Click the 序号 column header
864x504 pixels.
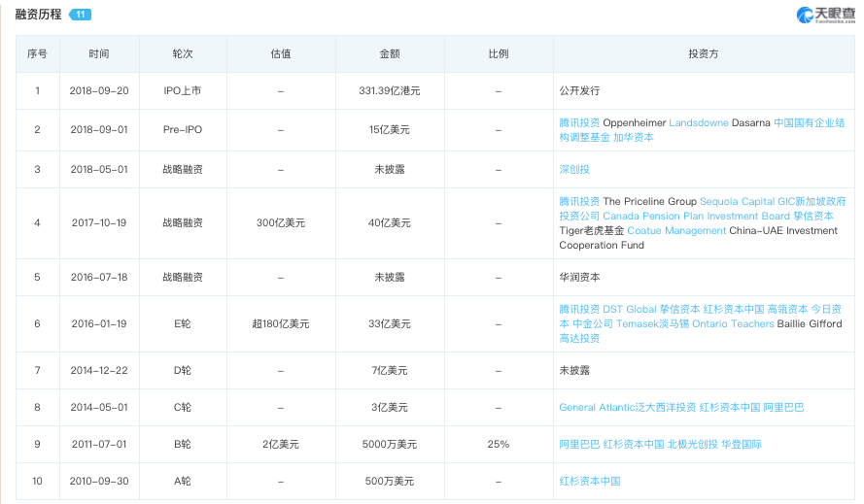(x=38, y=53)
